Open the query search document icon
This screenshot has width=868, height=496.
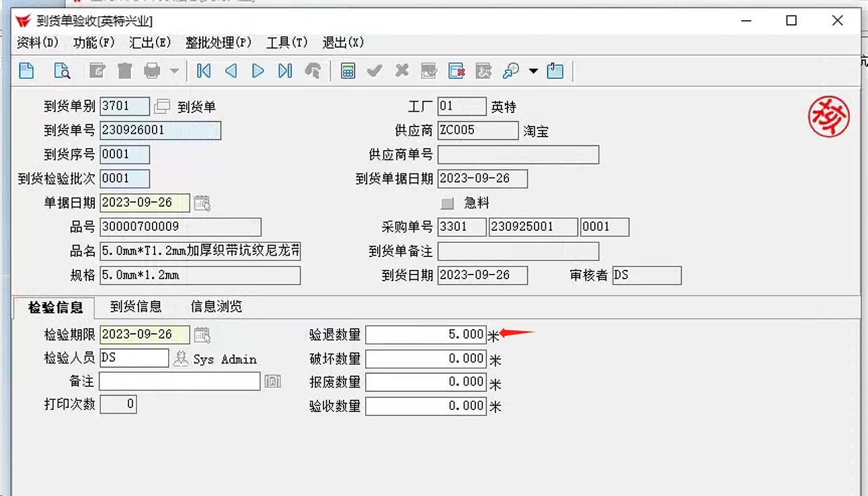[x=62, y=71]
